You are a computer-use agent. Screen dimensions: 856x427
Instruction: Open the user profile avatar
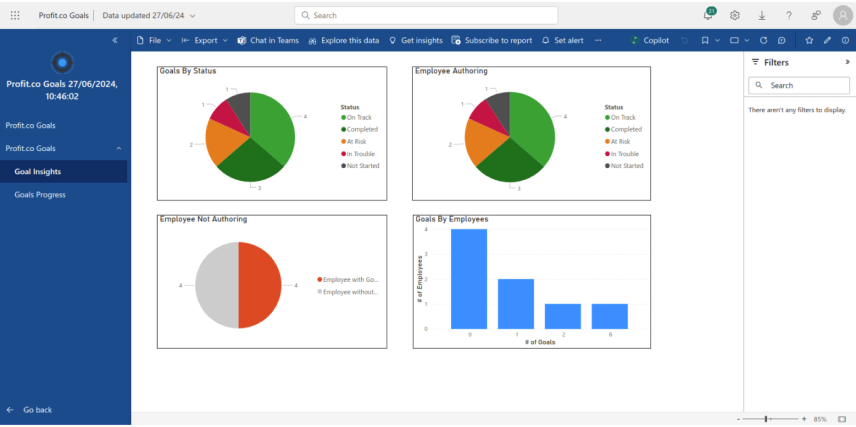(x=843, y=15)
